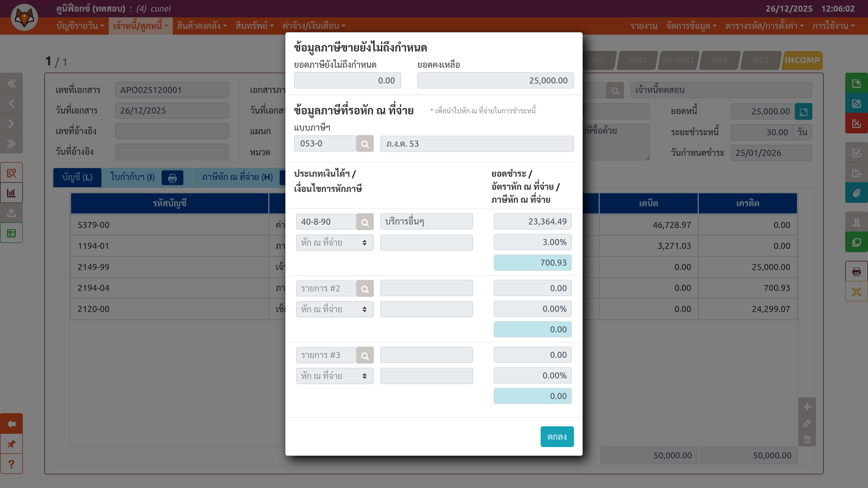Click the question mark help icon
The width and height of the screenshot is (868, 488).
(11, 464)
